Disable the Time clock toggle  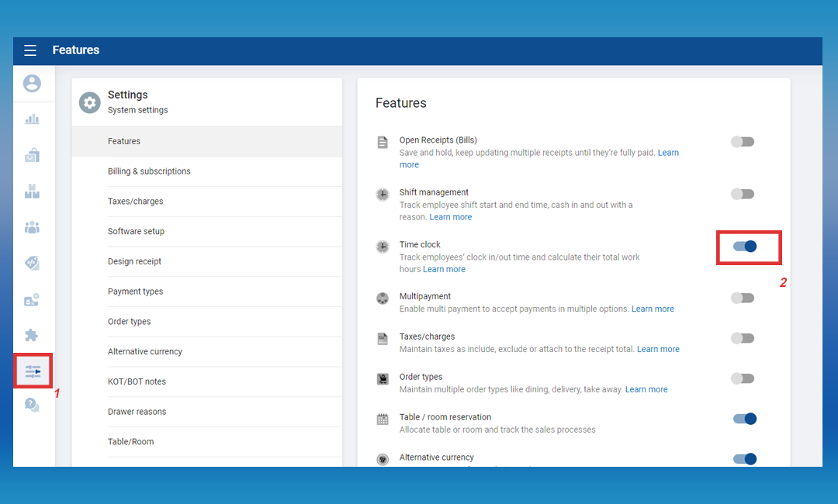coord(745,247)
